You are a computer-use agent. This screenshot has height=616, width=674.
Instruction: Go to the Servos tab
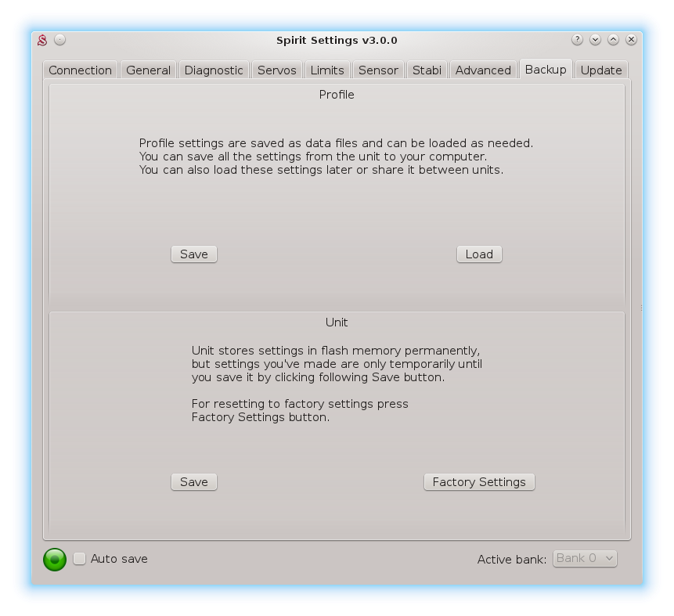click(277, 70)
